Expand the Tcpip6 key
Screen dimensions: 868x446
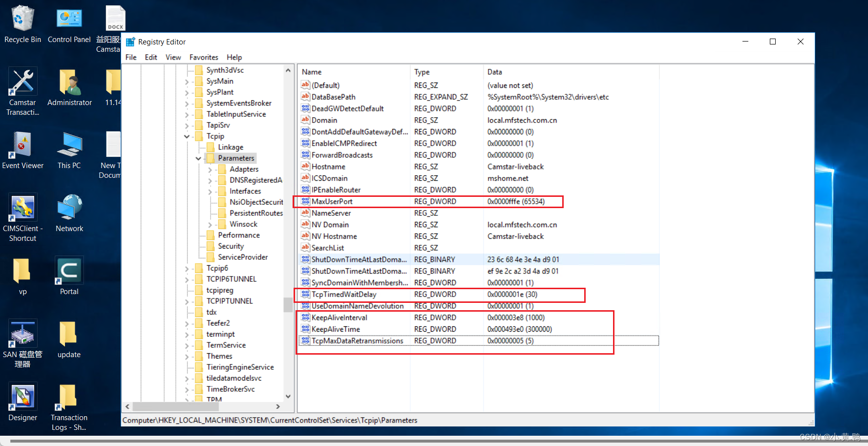tap(187, 268)
